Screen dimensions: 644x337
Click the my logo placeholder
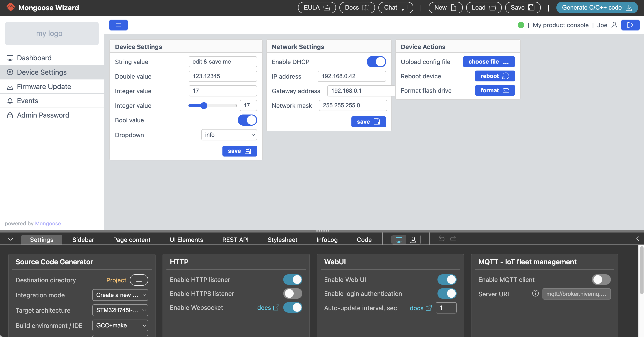52,34
